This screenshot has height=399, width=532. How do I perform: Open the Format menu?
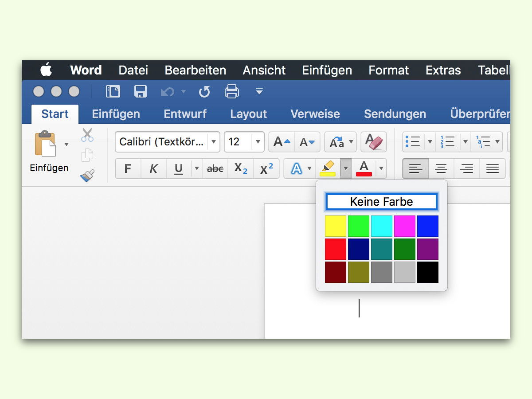(x=389, y=70)
